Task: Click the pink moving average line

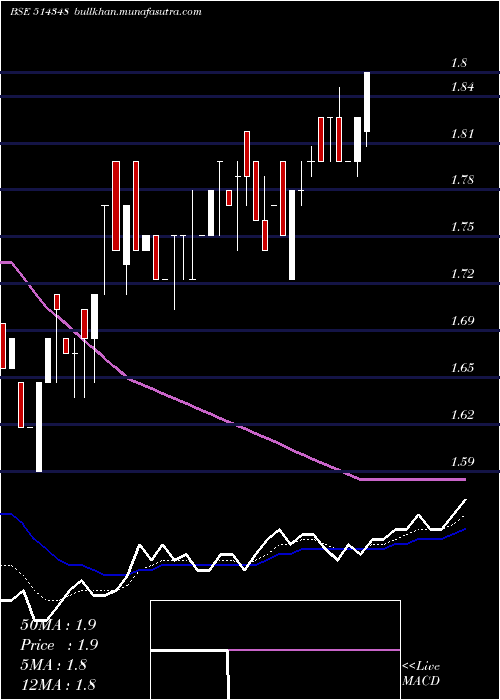Action: 232,422
